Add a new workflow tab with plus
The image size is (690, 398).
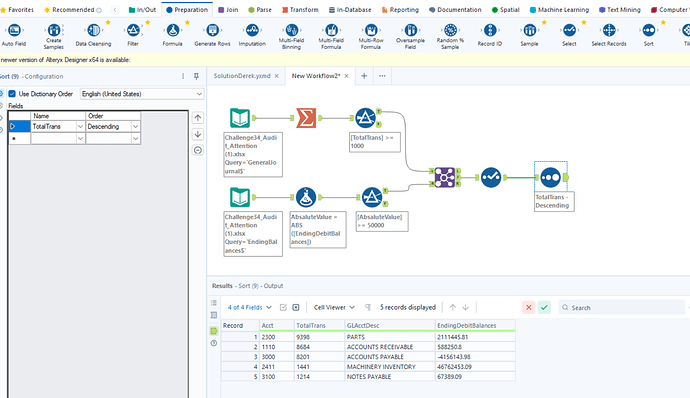pyautogui.click(x=364, y=76)
